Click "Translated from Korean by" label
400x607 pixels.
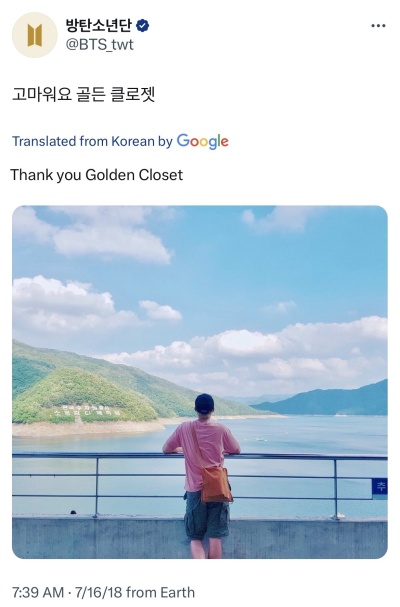[x=92, y=141]
